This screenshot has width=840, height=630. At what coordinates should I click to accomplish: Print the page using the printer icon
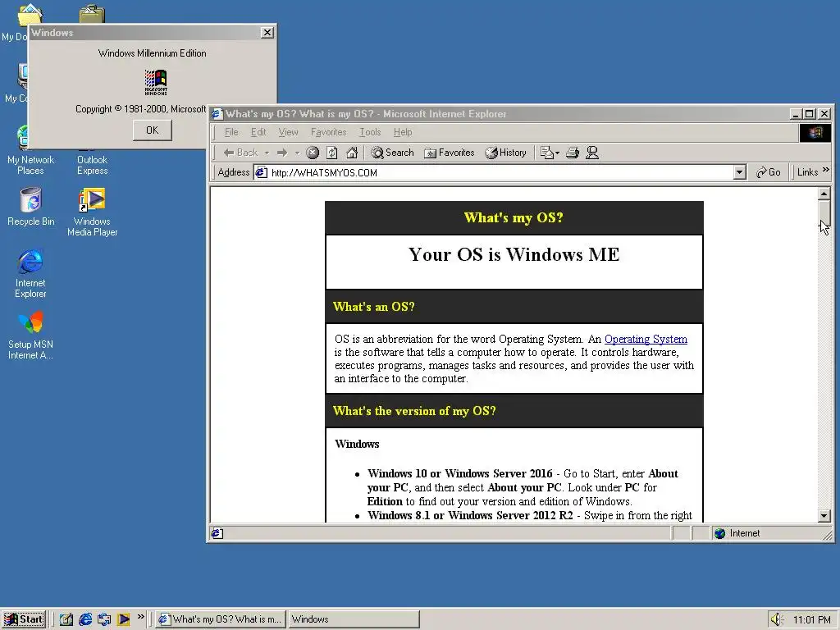(x=572, y=153)
